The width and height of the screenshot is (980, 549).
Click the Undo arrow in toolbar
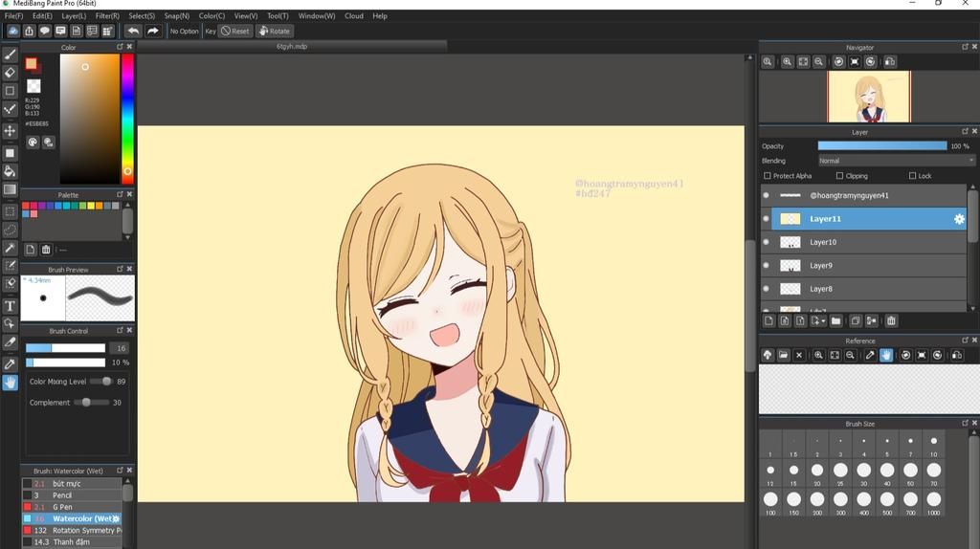click(133, 31)
